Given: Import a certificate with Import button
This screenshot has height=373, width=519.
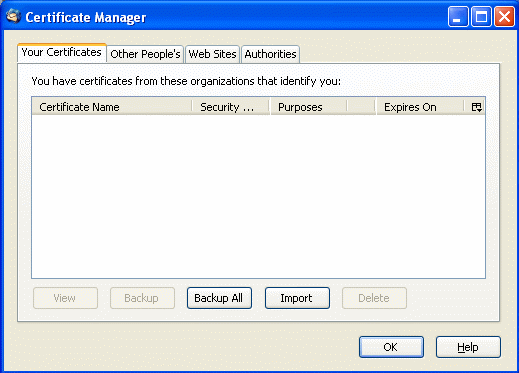Looking at the screenshot, I should point(297,298).
